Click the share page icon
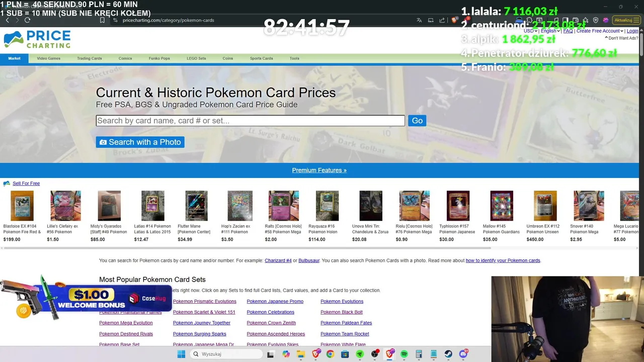 click(442, 20)
